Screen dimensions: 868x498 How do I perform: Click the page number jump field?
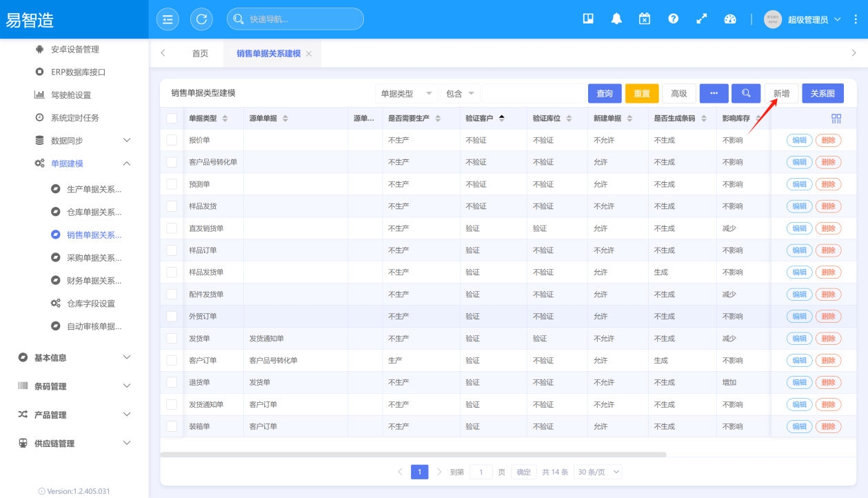click(x=481, y=472)
